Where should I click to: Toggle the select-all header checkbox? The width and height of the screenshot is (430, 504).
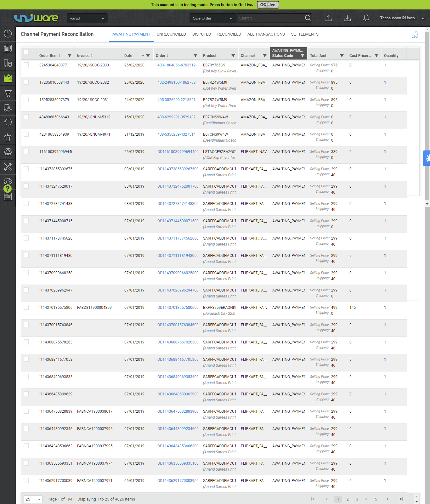(x=26, y=53)
